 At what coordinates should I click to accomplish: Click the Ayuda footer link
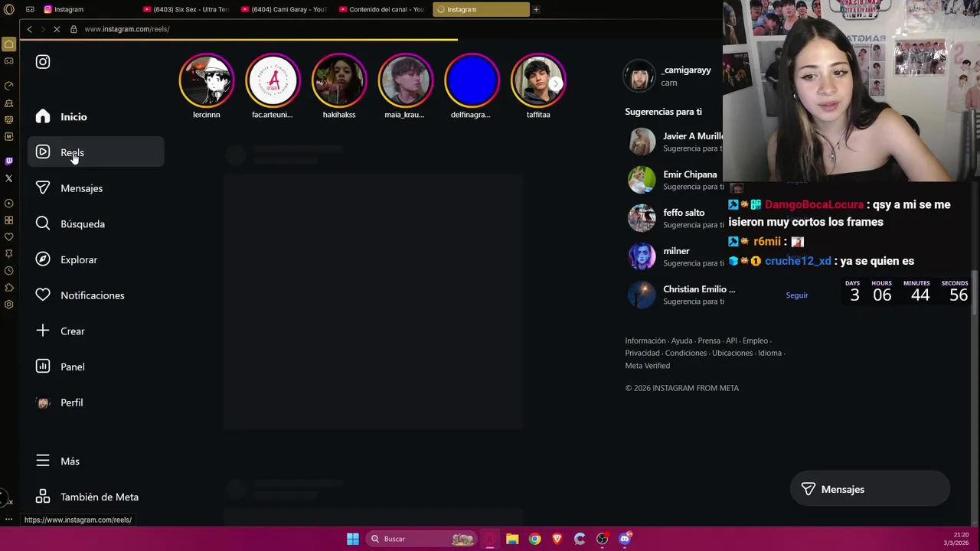coord(681,341)
